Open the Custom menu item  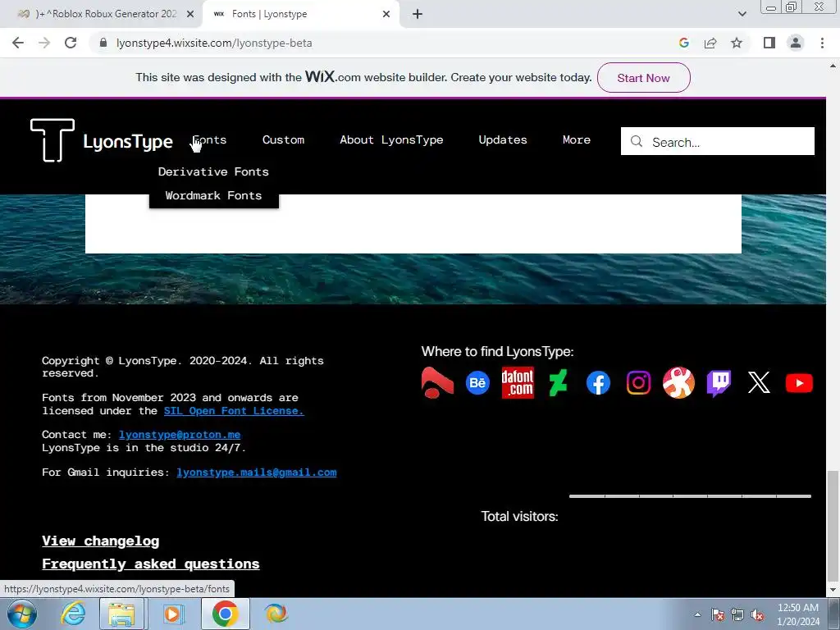(283, 139)
